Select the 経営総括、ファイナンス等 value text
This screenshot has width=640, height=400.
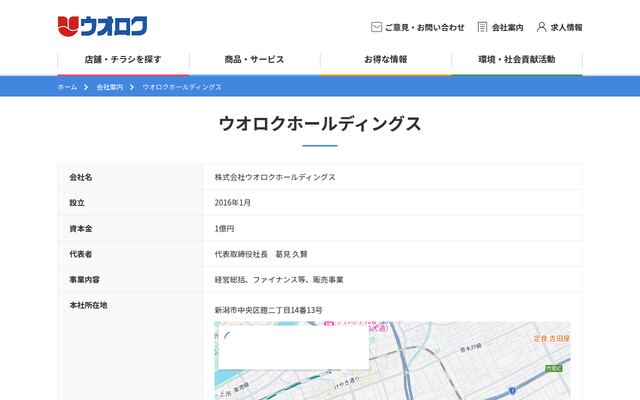(x=260, y=280)
